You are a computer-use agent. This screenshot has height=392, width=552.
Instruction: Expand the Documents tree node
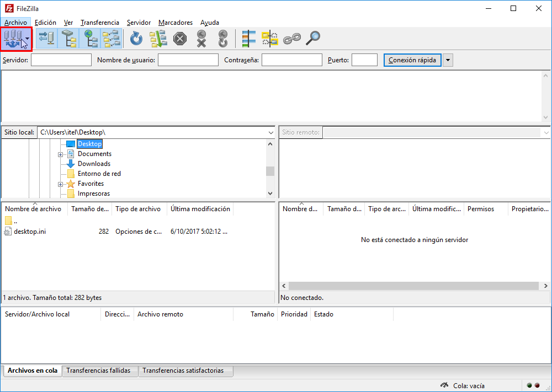click(x=60, y=154)
